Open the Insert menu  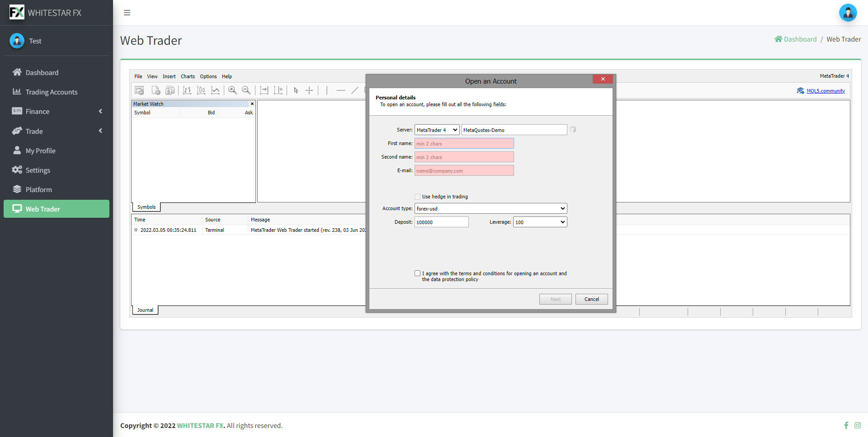coord(169,76)
